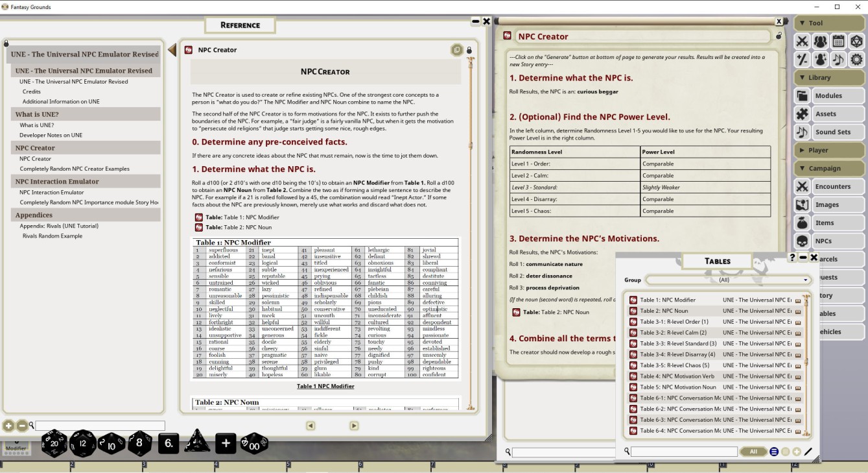The width and height of the screenshot is (868, 473).
Task: Open Table 2: NPC Noun link in NPC Creator story
Action: coord(517,312)
